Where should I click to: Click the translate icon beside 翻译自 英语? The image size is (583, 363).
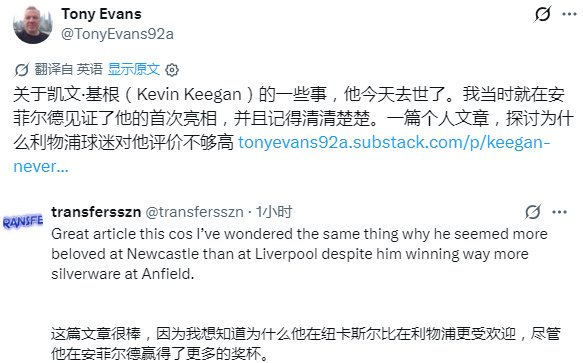click(22, 70)
